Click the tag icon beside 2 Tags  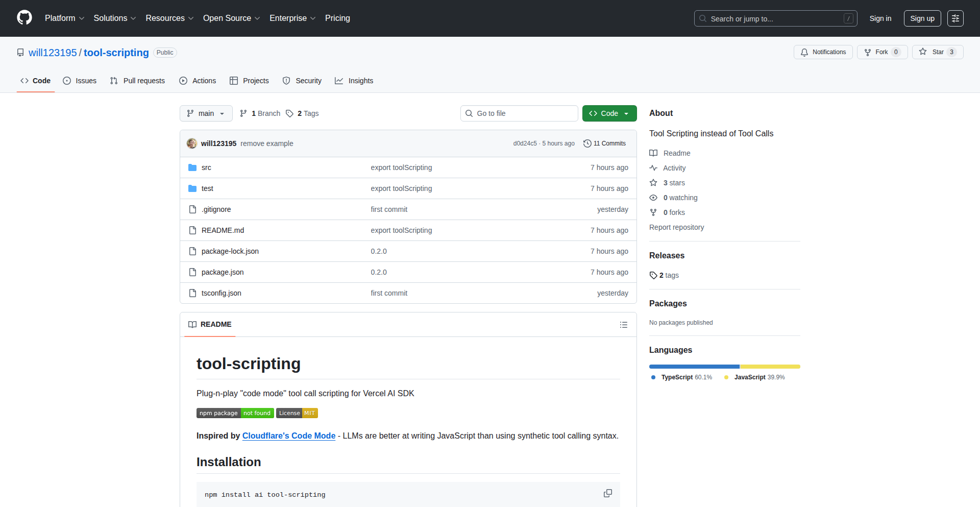point(289,113)
